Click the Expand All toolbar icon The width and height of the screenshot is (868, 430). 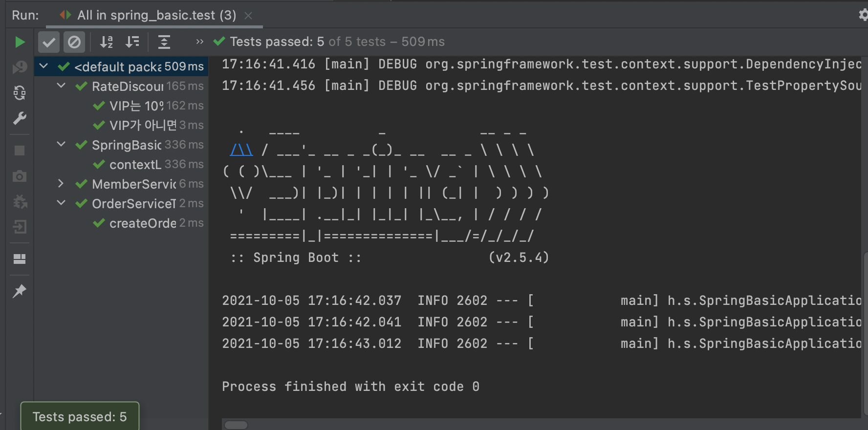164,43
